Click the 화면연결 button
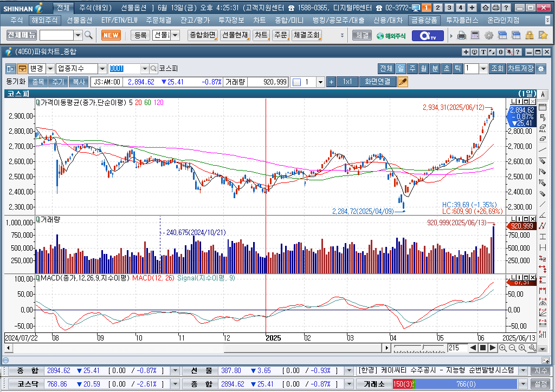 (378, 82)
